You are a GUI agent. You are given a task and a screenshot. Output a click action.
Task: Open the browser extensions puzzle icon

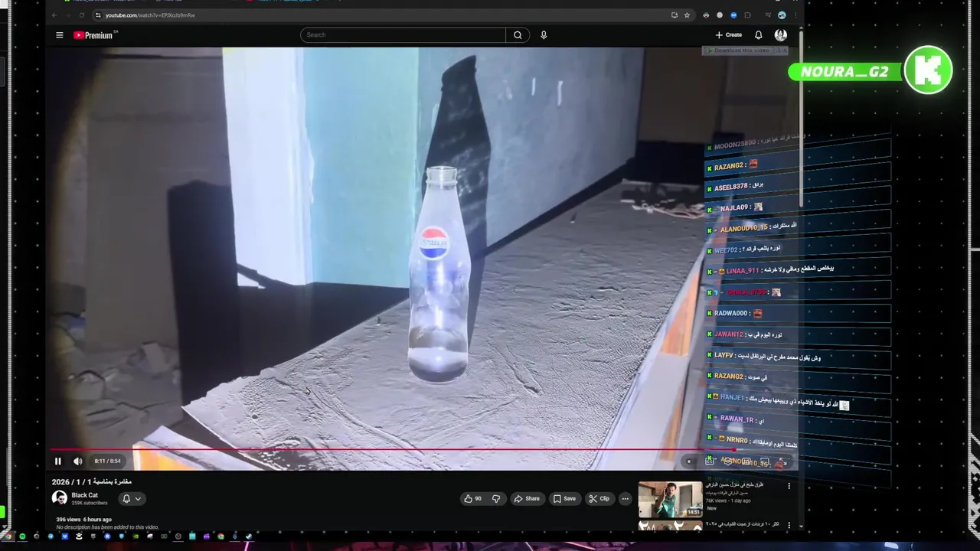point(747,15)
